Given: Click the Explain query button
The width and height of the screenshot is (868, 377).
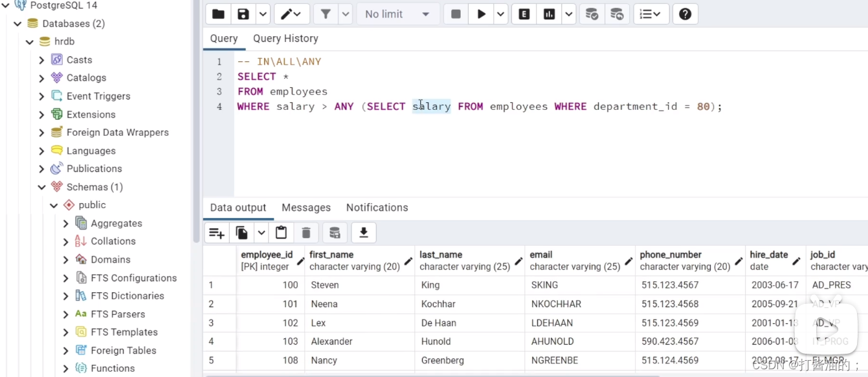Looking at the screenshot, I should tap(524, 14).
